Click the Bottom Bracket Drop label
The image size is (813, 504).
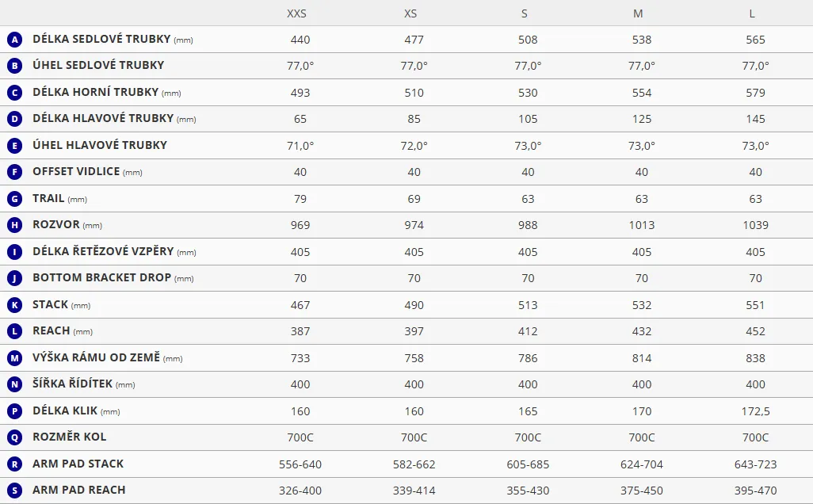pos(101,278)
